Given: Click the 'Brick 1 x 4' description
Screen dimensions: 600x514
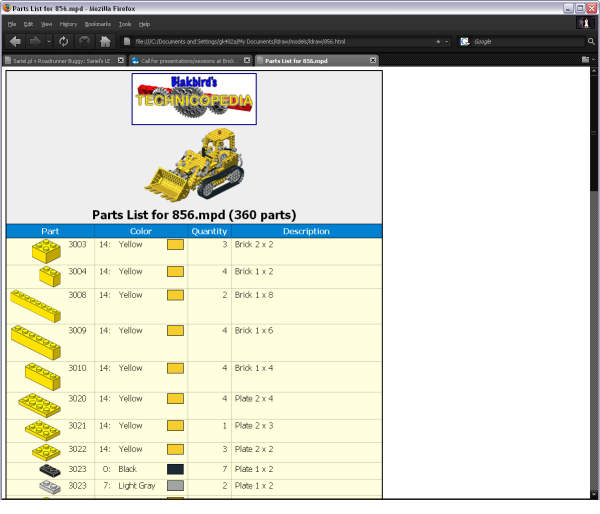Looking at the screenshot, I should coord(254,368).
